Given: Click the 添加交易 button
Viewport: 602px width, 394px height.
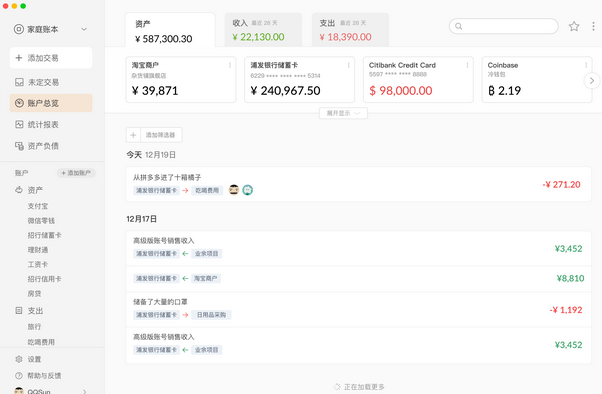Looking at the screenshot, I should click(51, 58).
